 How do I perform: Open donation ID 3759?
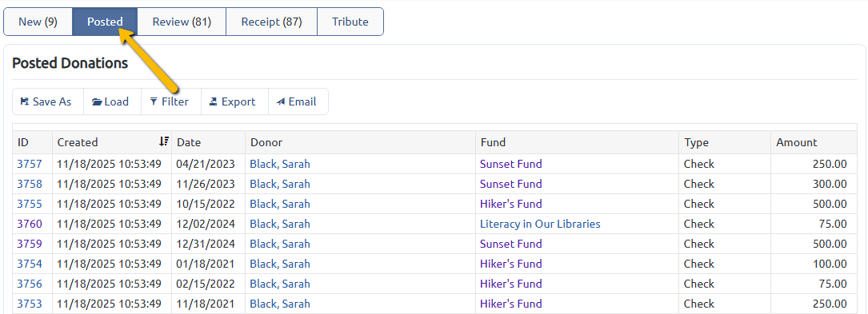click(x=30, y=244)
